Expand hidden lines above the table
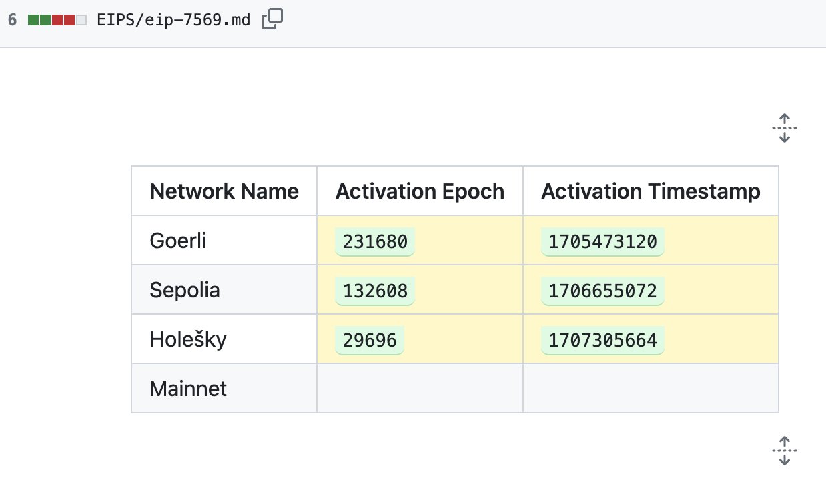This screenshot has width=826, height=504. [785, 127]
